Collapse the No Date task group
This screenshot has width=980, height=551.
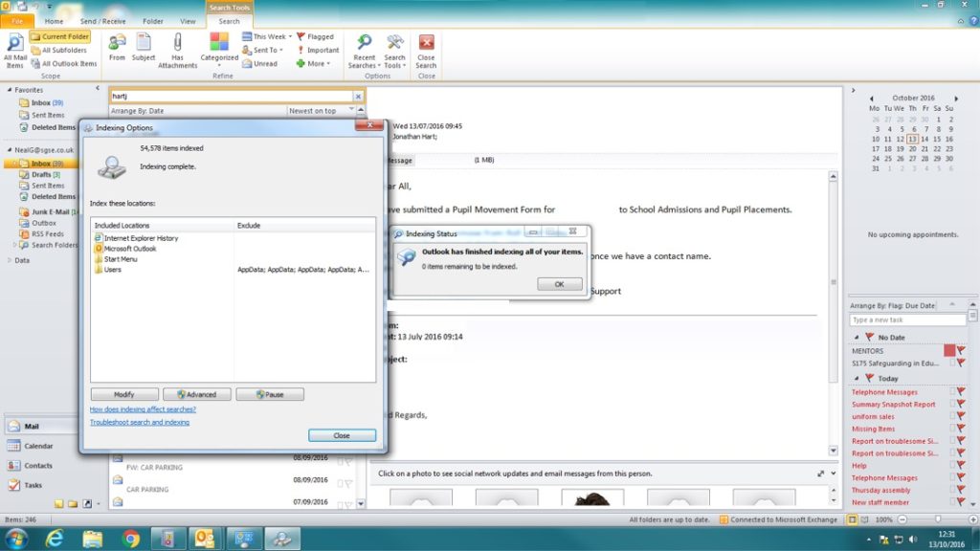pos(857,338)
